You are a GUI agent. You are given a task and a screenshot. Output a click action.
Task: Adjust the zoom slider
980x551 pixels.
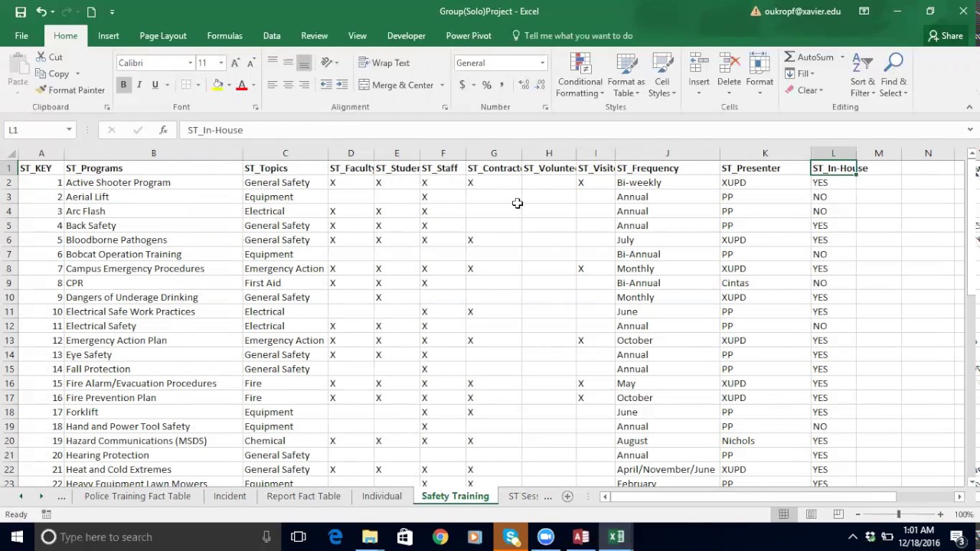[899, 514]
